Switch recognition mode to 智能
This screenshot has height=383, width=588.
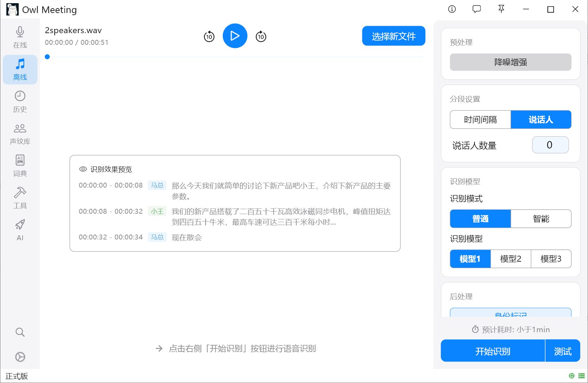click(541, 219)
